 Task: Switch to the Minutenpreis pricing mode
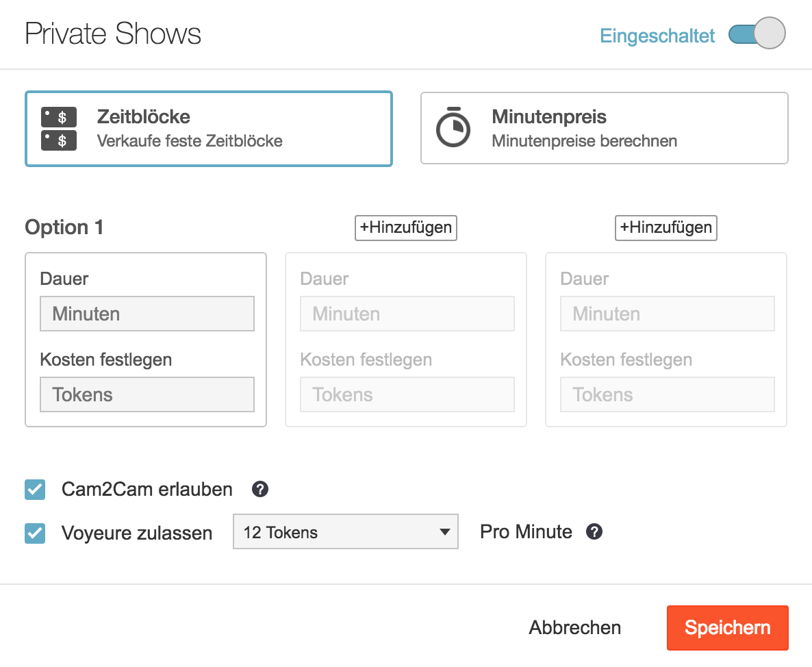point(604,129)
